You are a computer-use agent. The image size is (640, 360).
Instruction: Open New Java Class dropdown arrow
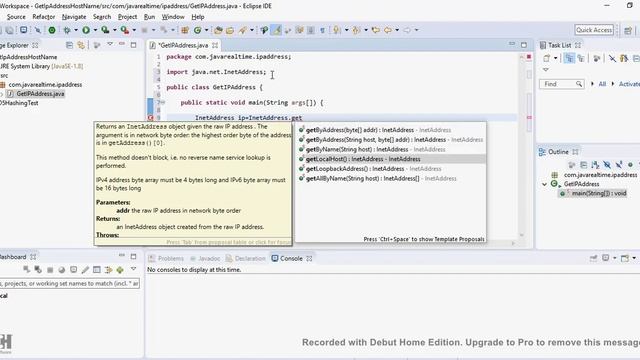pos(206,30)
